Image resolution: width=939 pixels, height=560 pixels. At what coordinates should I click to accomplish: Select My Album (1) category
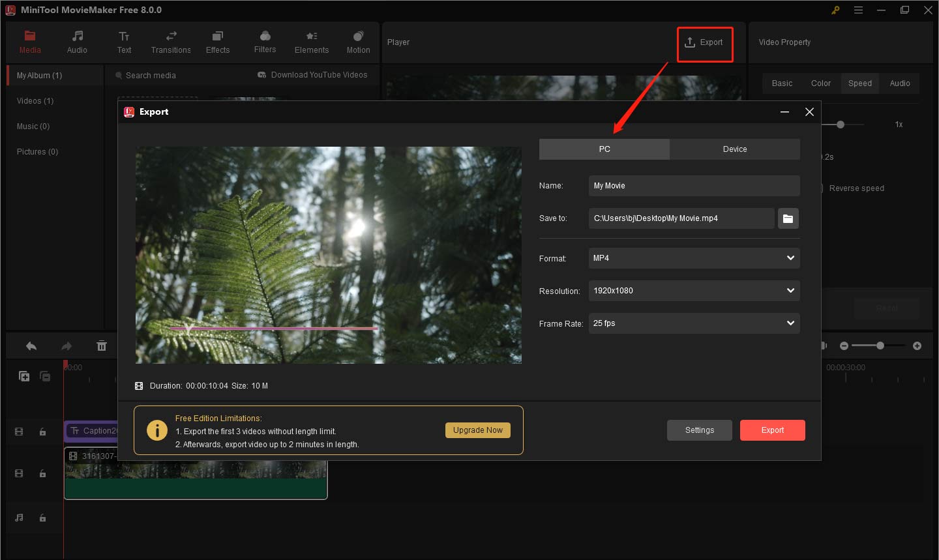(x=55, y=76)
